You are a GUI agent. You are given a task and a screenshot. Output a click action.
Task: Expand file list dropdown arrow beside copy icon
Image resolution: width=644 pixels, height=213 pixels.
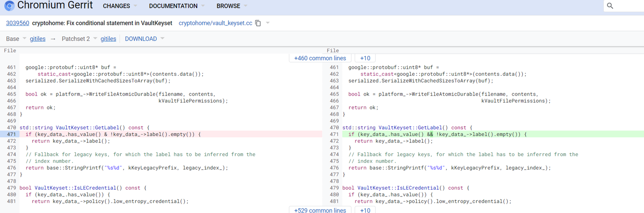268,23
